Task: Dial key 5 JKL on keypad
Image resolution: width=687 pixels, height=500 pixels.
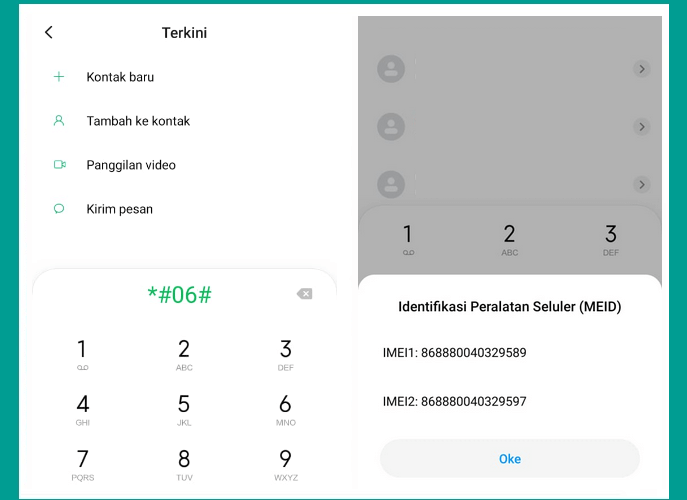Action: [x=184, y=408]
